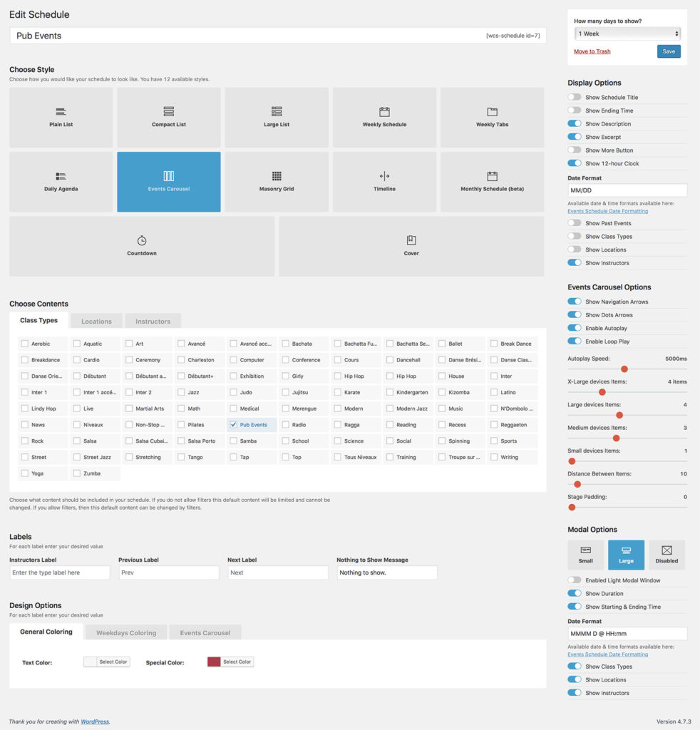Enable the Show Schedule Title toggle
700x730 pixels.
pos(575,98)
